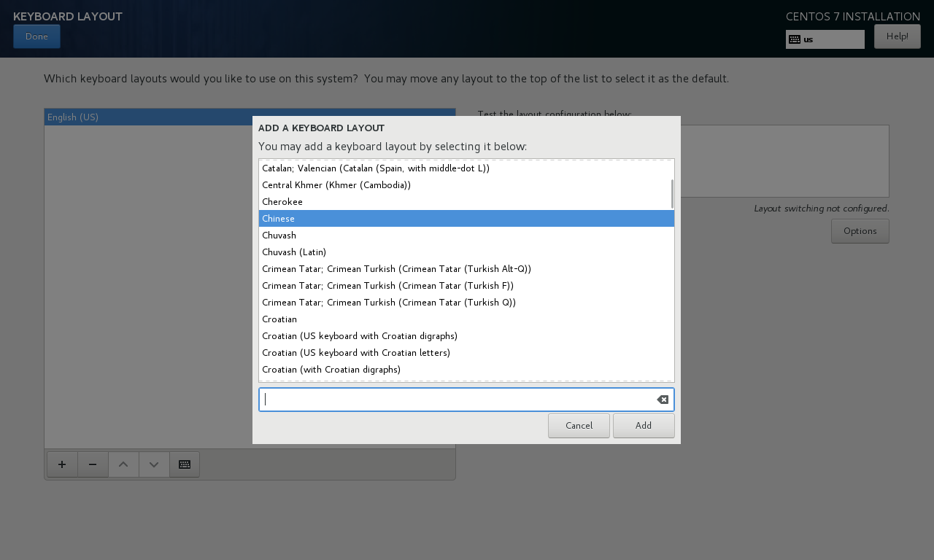Select the Chuvash (Latin) layout
The width and height of the screenshot is (934, 560).
coord(466,252)
